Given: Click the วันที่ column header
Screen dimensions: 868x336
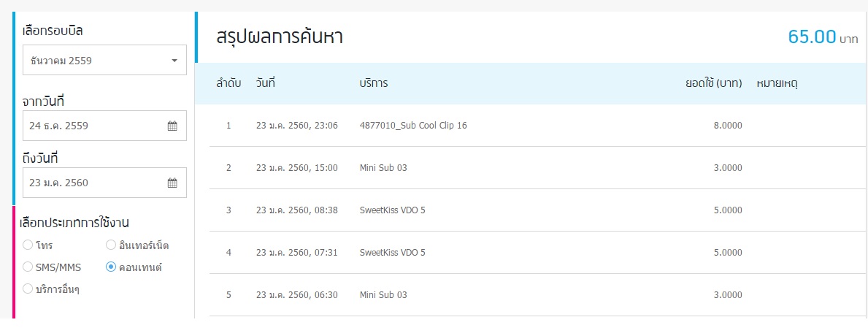Looking at the screenshot, I should click(266, 83).
